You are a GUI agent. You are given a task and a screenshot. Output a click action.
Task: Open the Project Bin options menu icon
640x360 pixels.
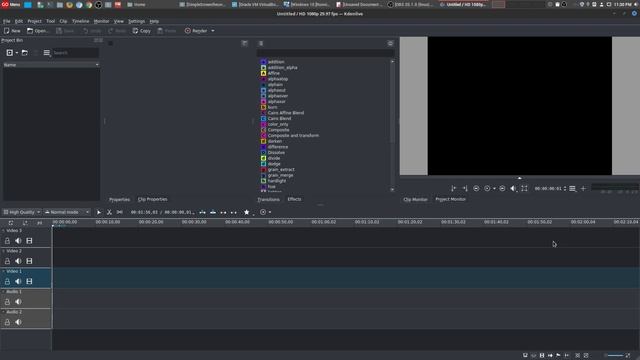pyautogui.click(x=47, y=53)
